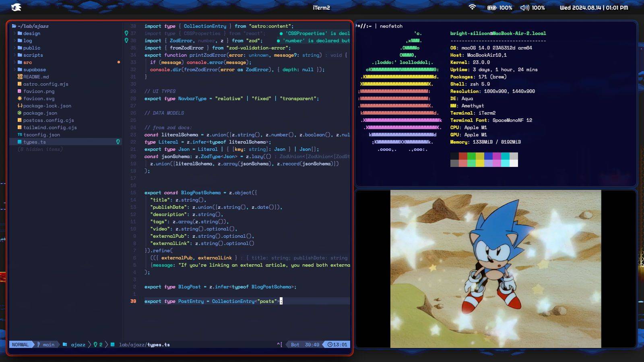The height and width of the screenshot is (362, 644).
Task: Click the iTerm2 title in the menu bar
Action: point(322,8)
